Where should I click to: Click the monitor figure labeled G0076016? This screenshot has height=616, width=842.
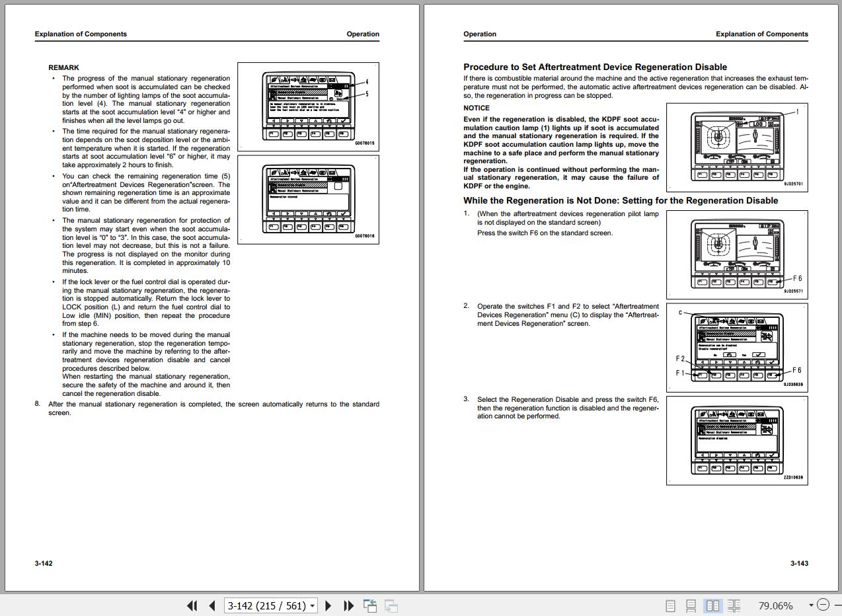click(x=308, y=199)
